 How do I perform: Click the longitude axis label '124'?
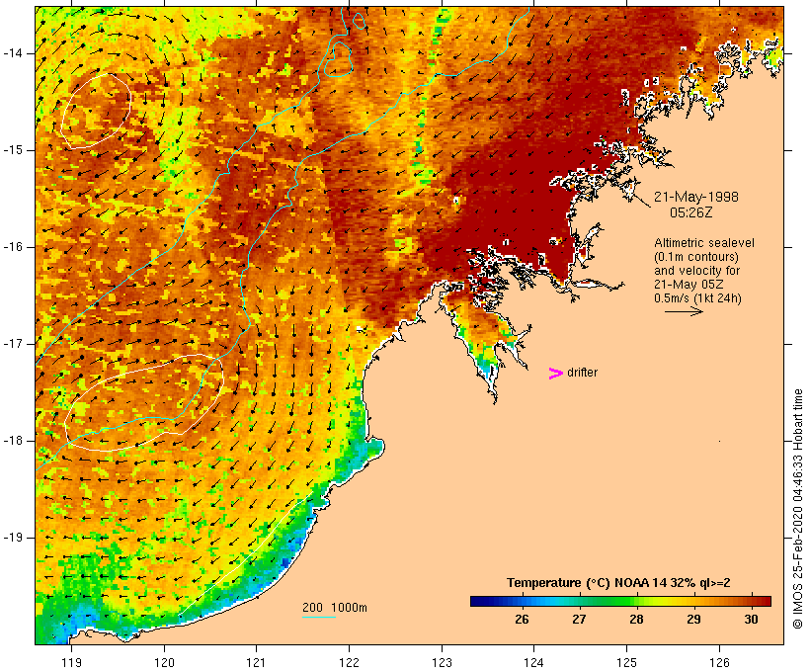[x=534, y=662]
